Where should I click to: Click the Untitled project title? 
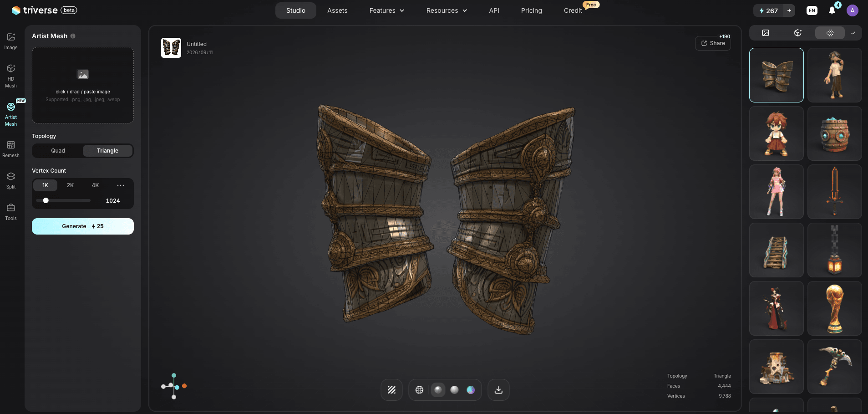(x=197, y=44)
